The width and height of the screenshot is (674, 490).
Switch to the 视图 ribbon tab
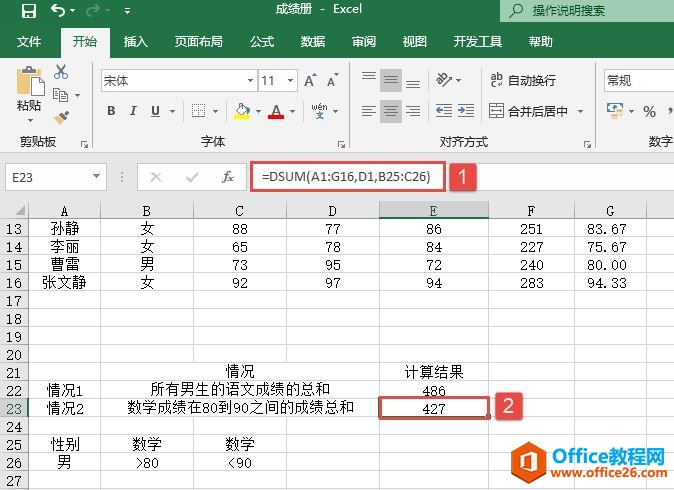[414, 42]
